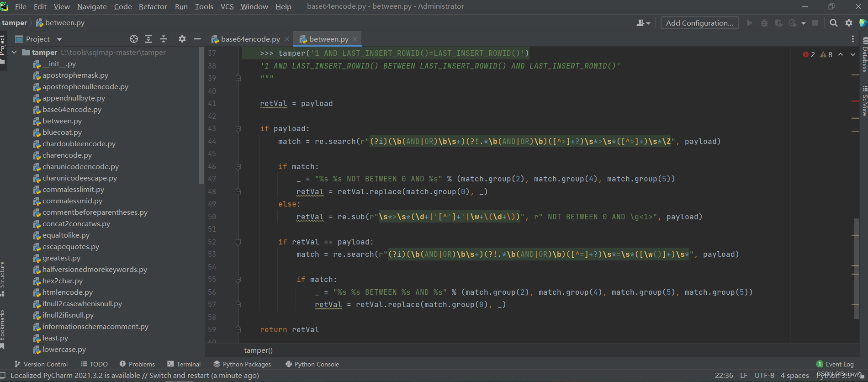Go to next highlighted error arrow
The height and width of the screenshot is (382, 868).
point(852,54)
